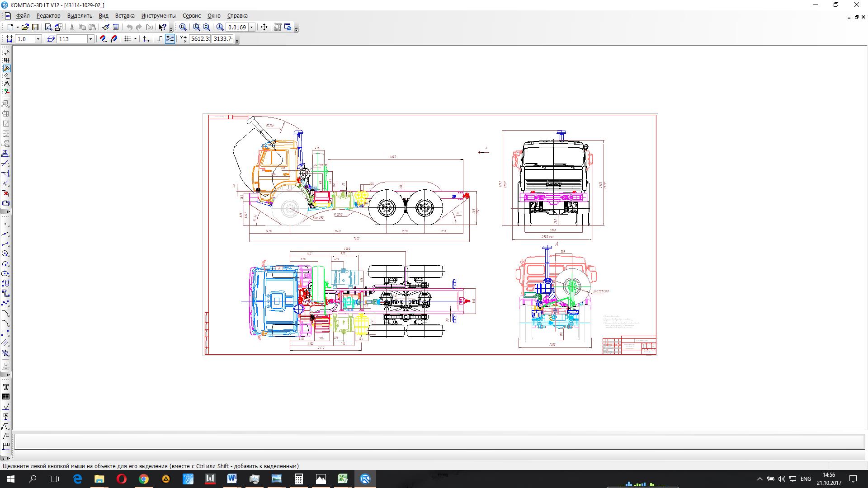Toggle the grid display
Image resolution: width=868 pixels, height=488 pixels.
(x=128, y=39)
